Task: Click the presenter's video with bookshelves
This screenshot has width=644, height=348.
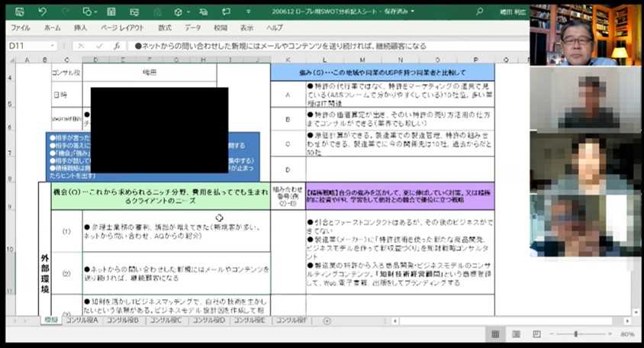Action: (585, 35)
